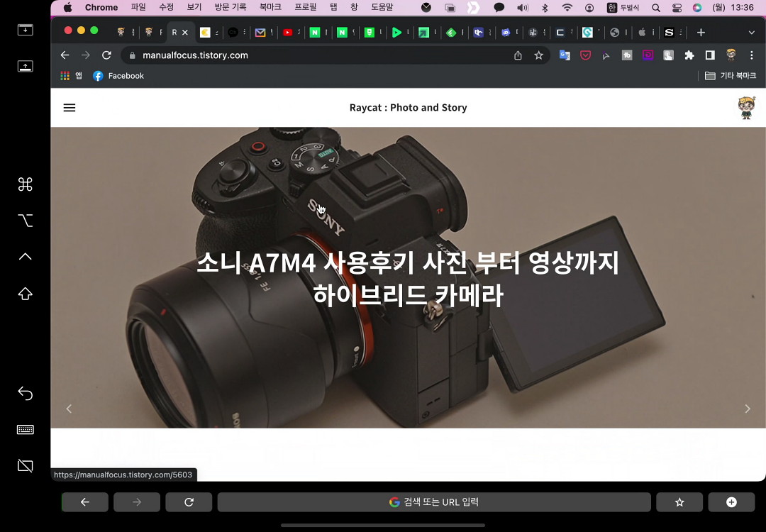
Task: Click the Raycat cartoon avatar on the blog header
Action: 746,108
